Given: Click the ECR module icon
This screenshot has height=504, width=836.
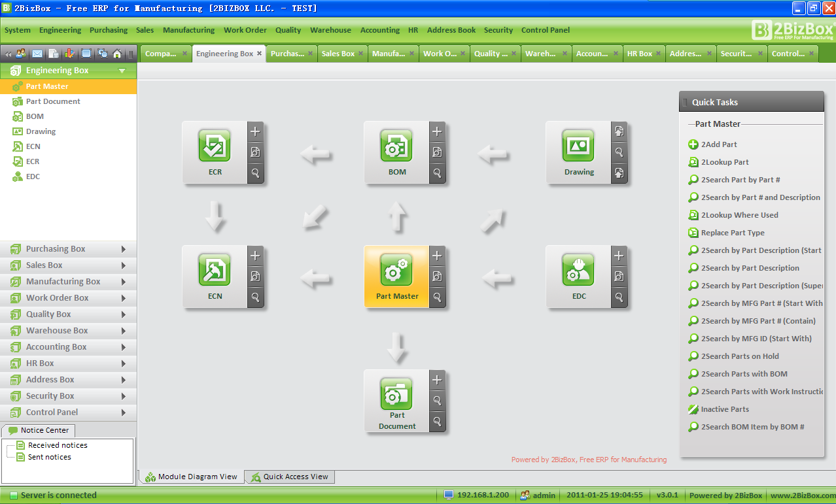Looking at the screenshot, I should (215, 146).
